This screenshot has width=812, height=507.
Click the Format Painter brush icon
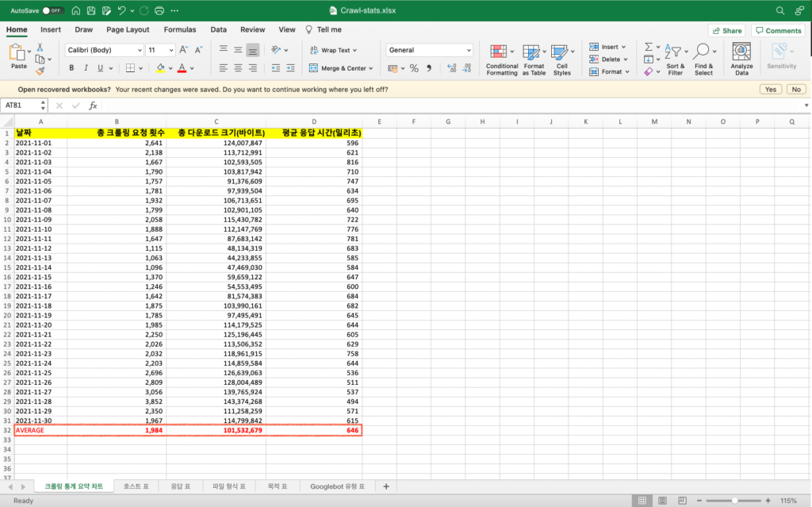(x=40, y=71)
